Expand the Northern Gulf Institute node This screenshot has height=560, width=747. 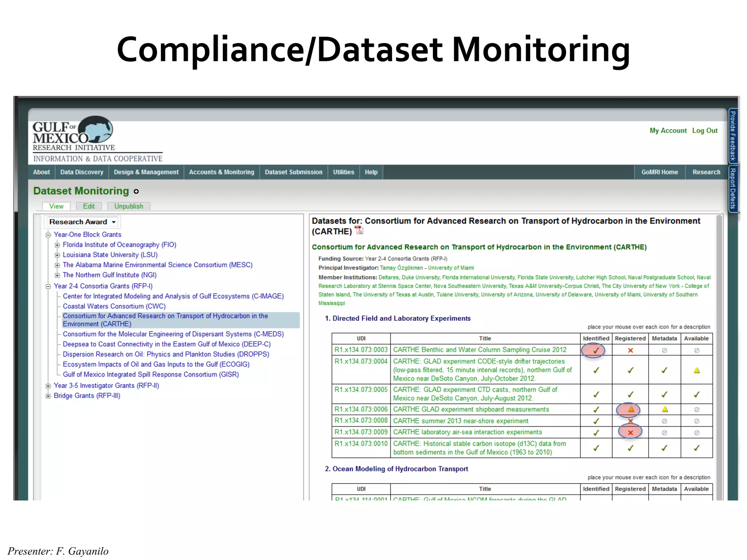point(57,275)
